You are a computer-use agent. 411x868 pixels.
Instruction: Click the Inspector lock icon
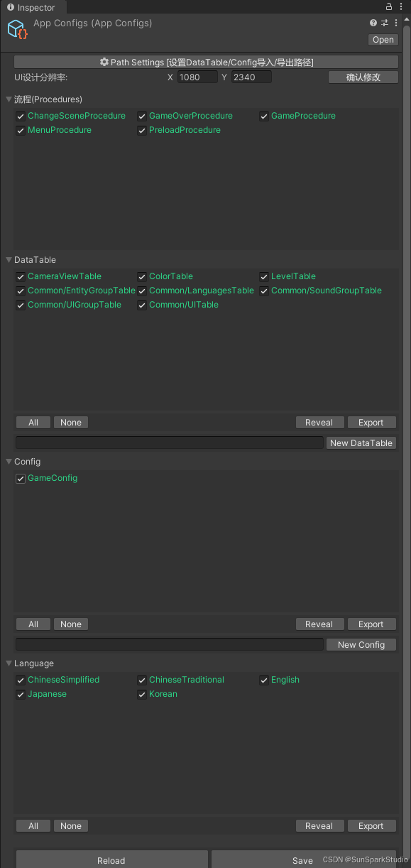[x=390, y=6]
